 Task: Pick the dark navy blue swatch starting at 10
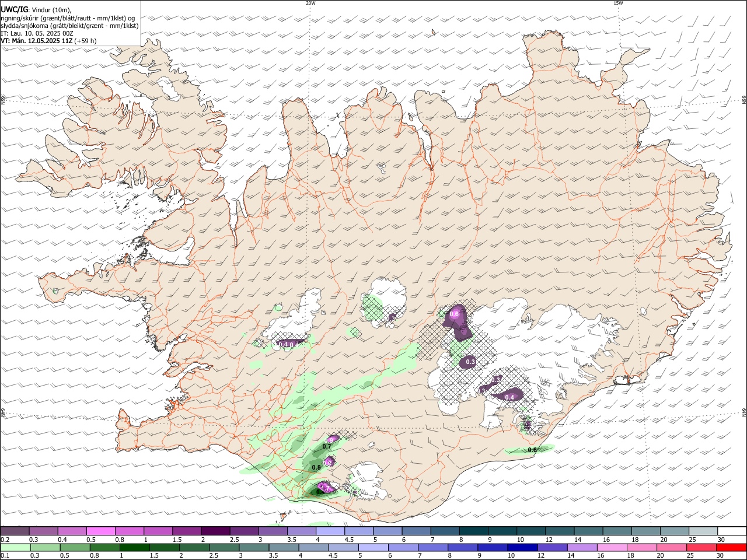522,547
